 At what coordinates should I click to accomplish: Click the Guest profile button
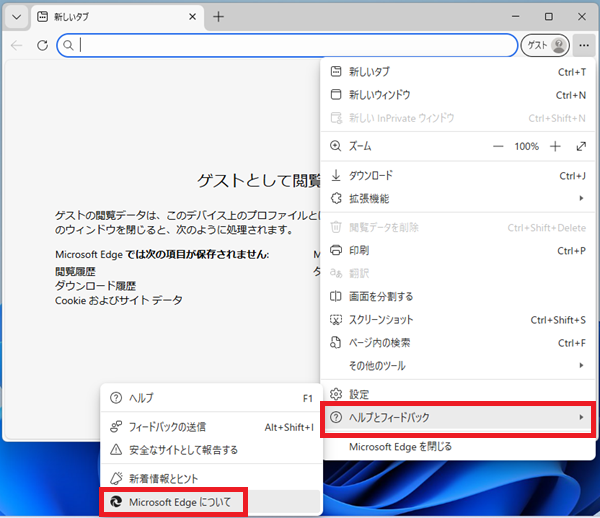pos(545,45)
